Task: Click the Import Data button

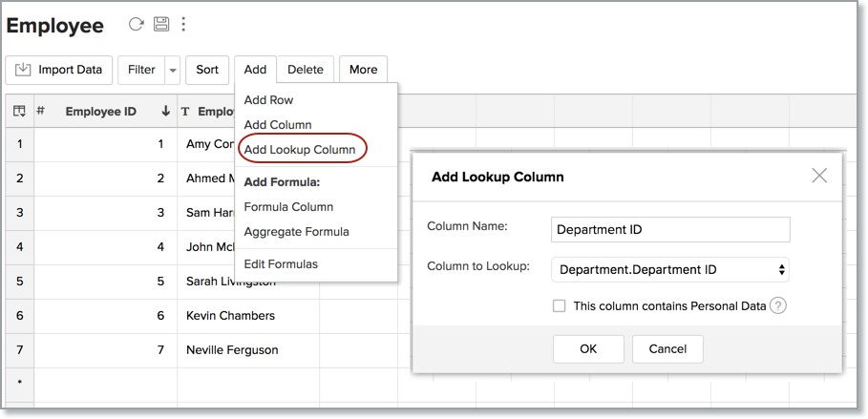Action: coord(59,70)
